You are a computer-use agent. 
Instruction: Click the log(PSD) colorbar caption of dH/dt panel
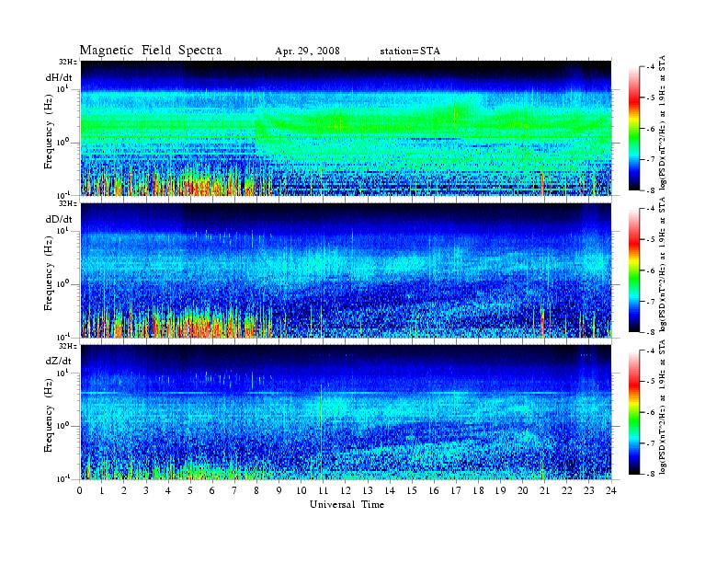pyautogui.click(x=663, y=122)
